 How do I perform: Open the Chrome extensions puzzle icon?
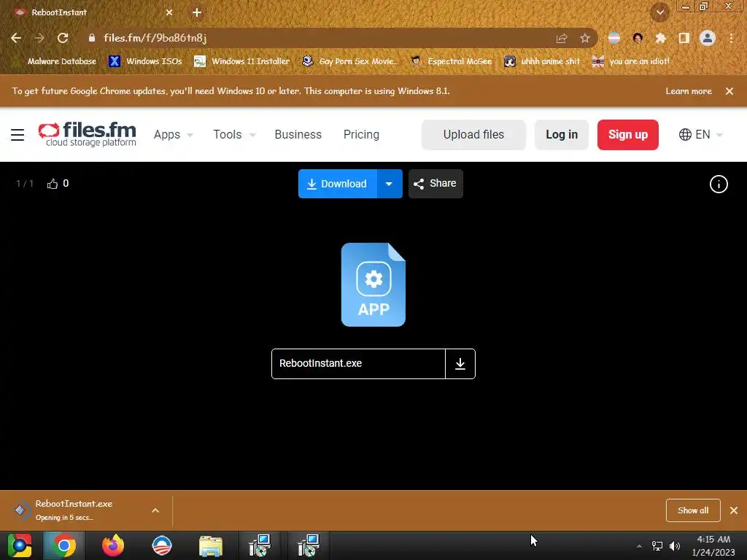point(660,38)
